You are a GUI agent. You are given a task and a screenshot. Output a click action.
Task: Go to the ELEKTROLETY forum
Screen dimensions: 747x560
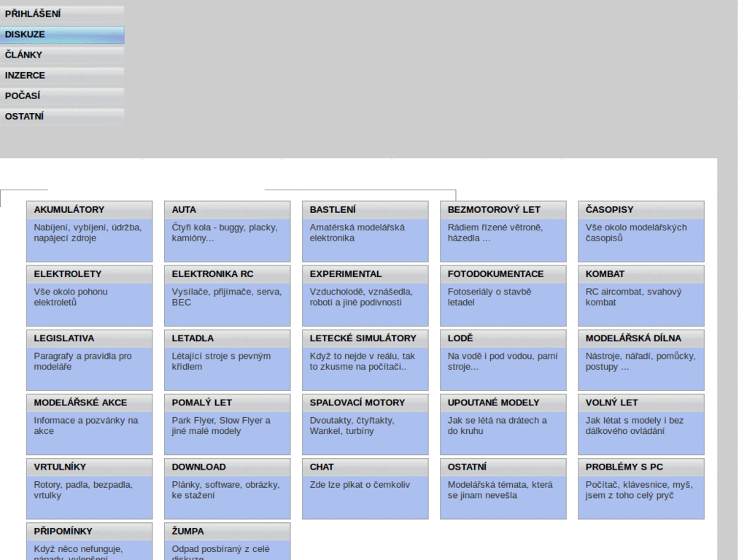68,274
